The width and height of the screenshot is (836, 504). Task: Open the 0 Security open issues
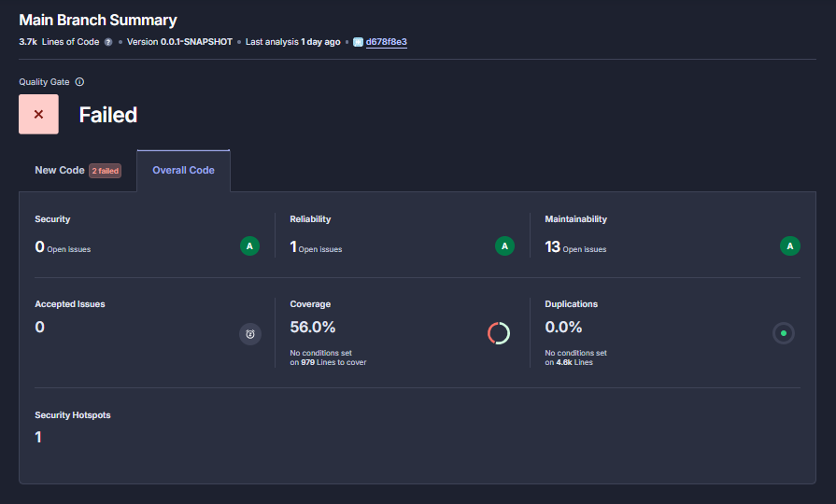pos(39,247)
